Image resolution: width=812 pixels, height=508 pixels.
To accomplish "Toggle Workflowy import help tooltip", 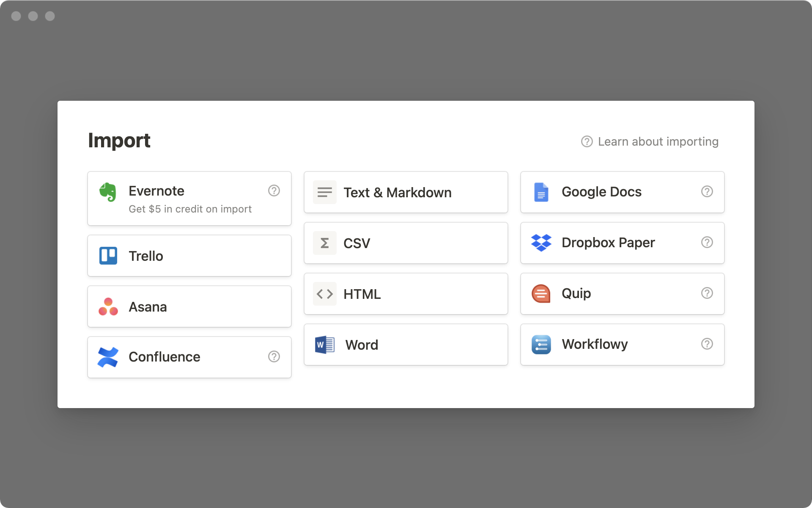I will click(708, 344).
